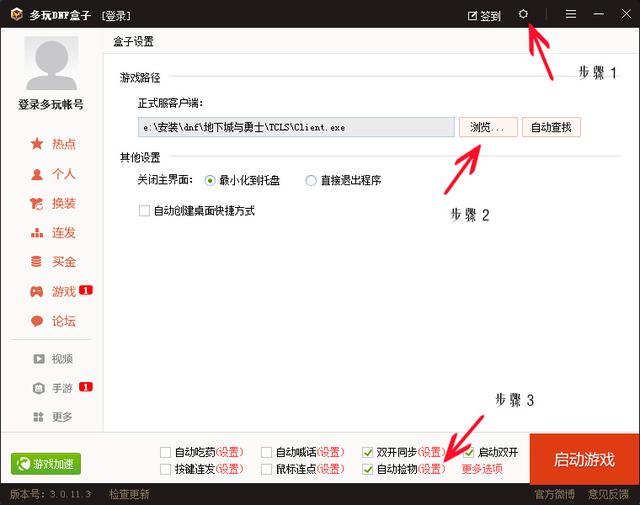Screen dimensions: 640x505
Task: Enable the 自动吃药 checkbox
Action: [165, 452]
